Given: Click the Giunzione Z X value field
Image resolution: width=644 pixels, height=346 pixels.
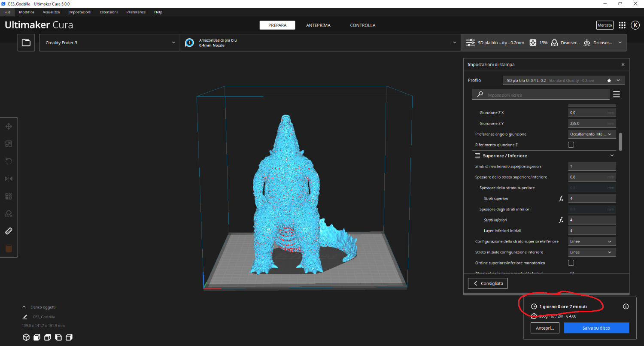Looking at the screenshot, I should tap(592, 112).
